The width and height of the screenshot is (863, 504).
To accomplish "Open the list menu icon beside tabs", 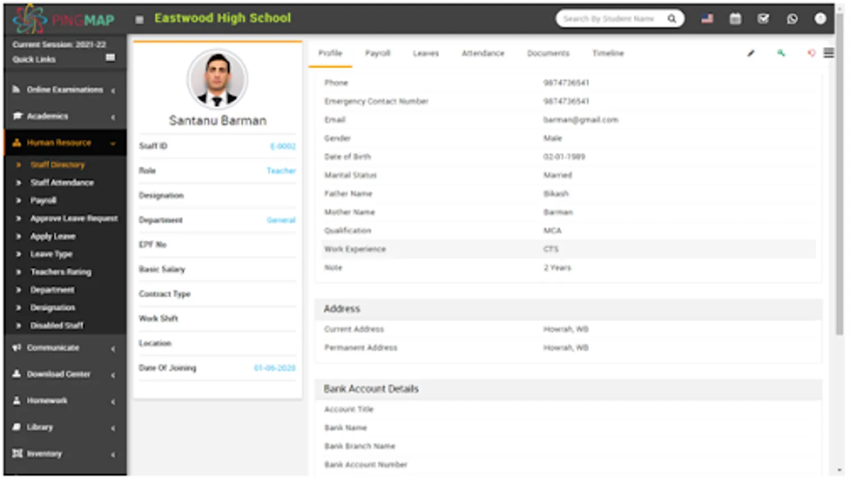I will [829, 53].
